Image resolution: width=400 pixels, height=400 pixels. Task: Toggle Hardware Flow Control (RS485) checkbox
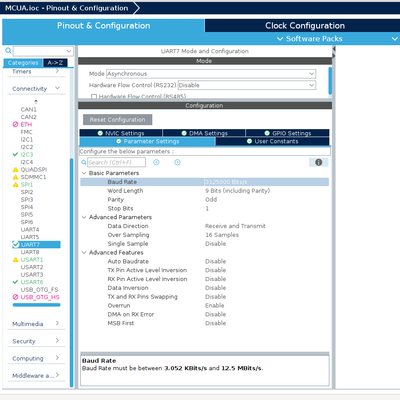[x=94, y=97]
